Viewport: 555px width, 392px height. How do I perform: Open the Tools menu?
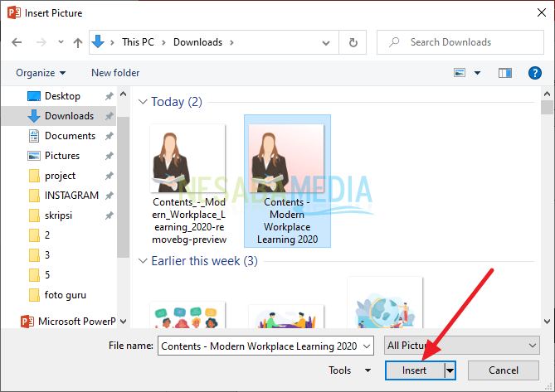[x=350, y=370]
